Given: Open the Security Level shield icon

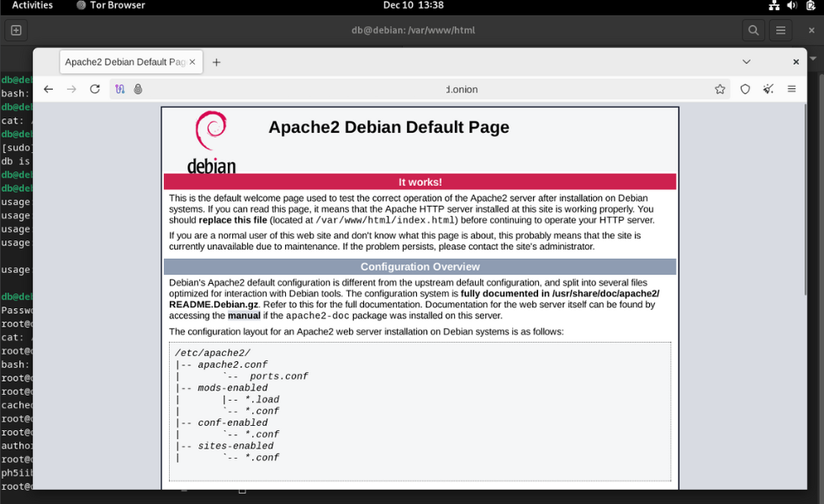Looking at the screenshot, I should pos(745,89).
